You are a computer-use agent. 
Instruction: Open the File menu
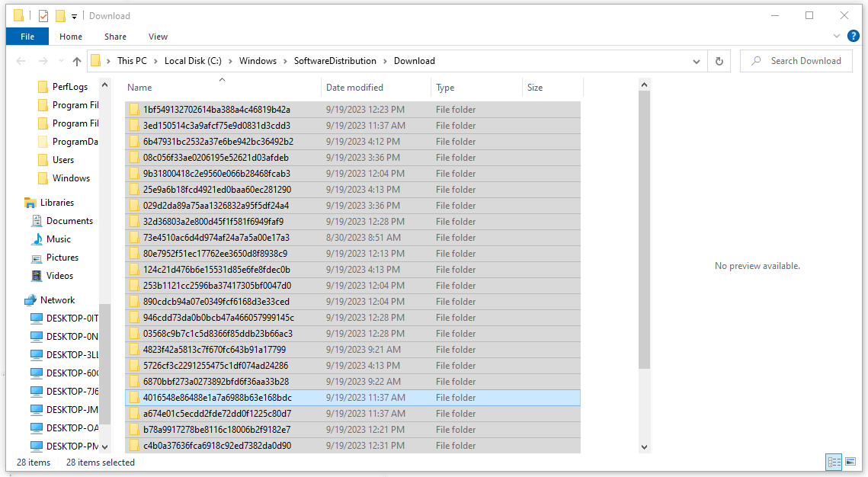[27, 36]
